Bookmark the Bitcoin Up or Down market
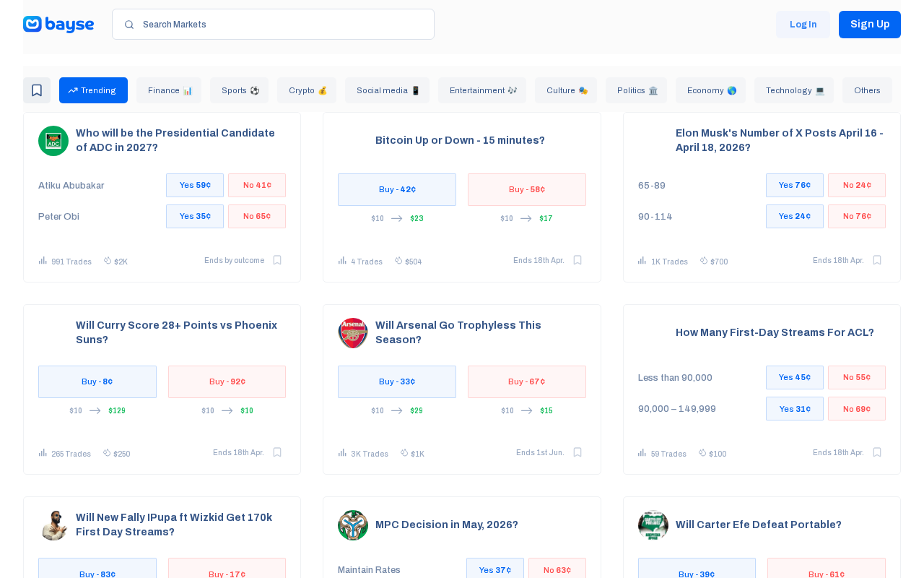924x578 pixels. [577, 260]
